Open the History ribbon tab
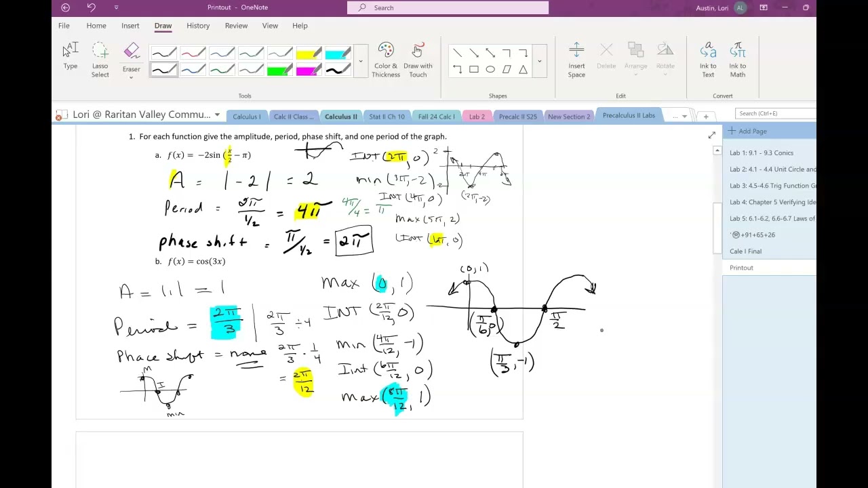The image size is (868, 488). [198, 26]
